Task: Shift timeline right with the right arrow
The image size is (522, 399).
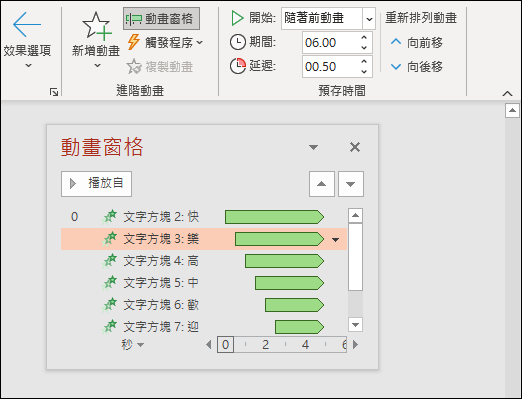Action: click(356, 345)
